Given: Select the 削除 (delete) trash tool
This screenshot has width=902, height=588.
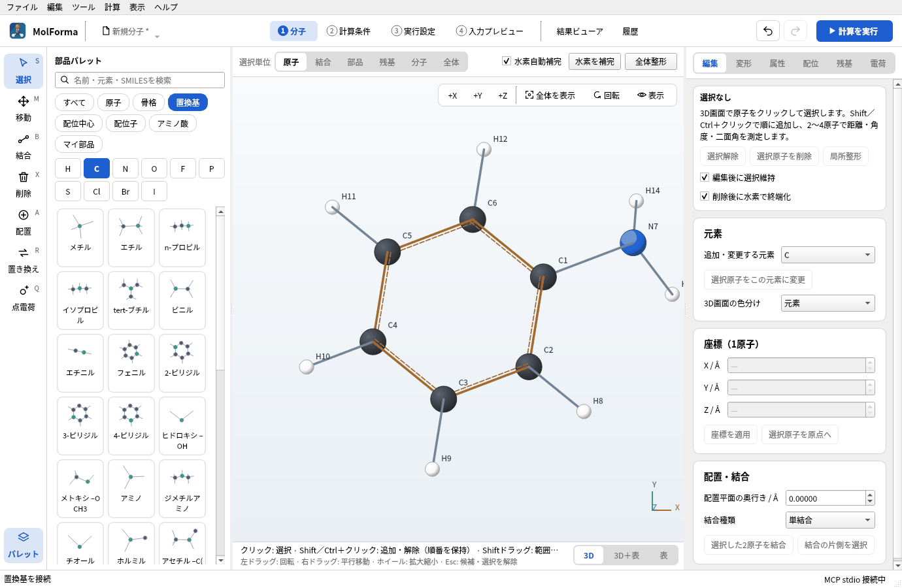Looking at the screenshot, I should click(x=24, y=184).
